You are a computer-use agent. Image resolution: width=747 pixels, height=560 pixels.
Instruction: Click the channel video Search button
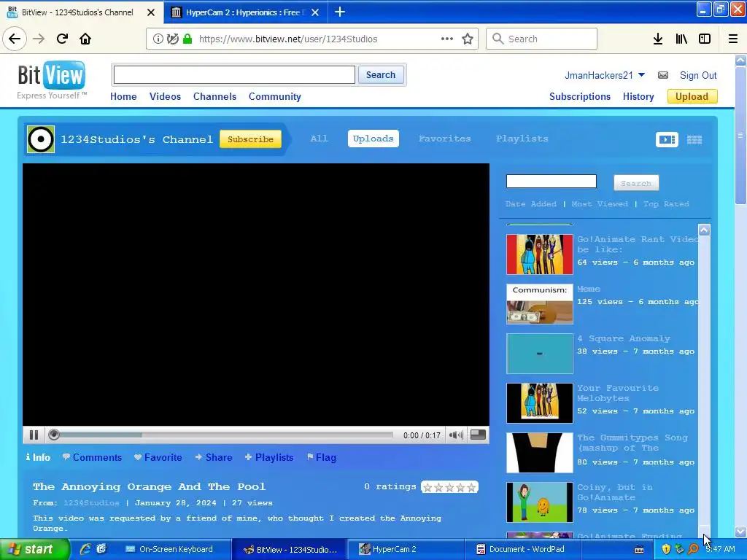pyautogui.click(x=636, y=183)
